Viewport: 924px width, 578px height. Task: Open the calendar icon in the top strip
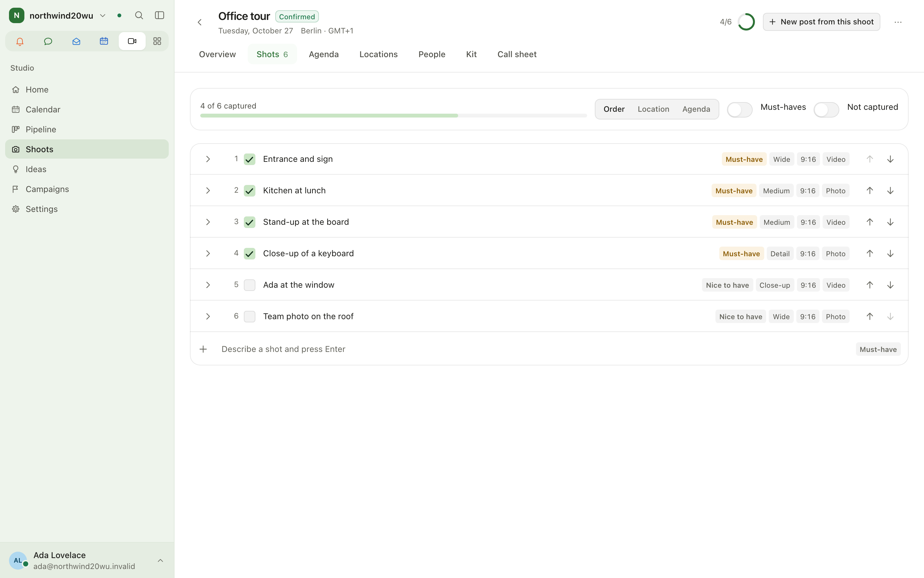pos(104,41)
